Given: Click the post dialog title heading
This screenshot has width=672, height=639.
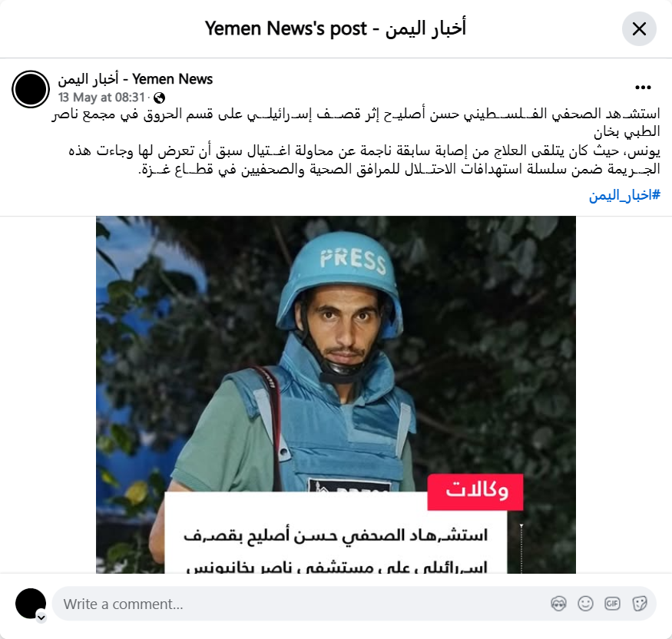Looking at the screenshot, I should 336,28.
